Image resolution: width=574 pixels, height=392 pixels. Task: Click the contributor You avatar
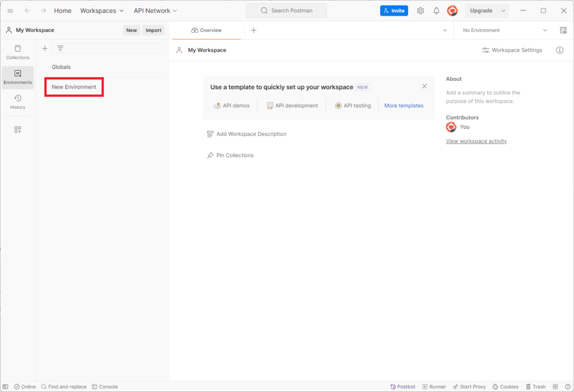point(451,127)
